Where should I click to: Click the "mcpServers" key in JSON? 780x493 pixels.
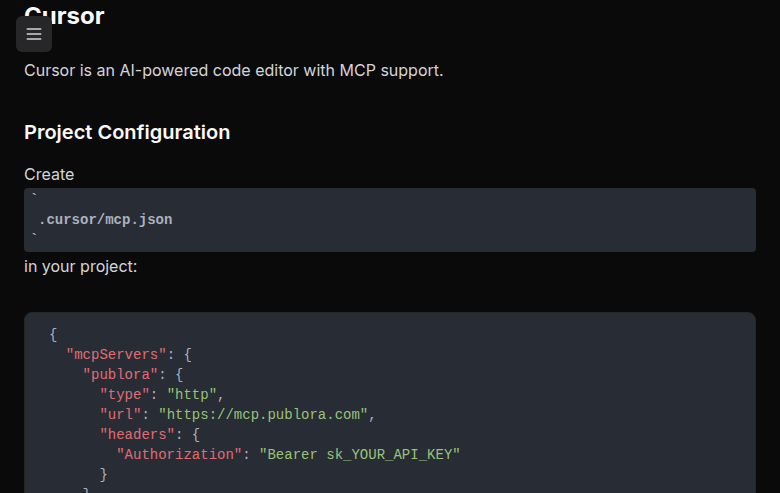pos(116,355)
